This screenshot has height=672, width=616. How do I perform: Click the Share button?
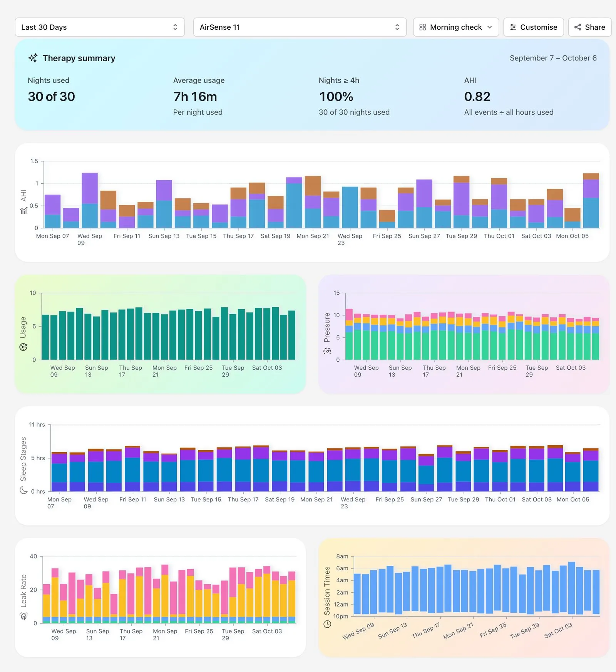(590, 27)
